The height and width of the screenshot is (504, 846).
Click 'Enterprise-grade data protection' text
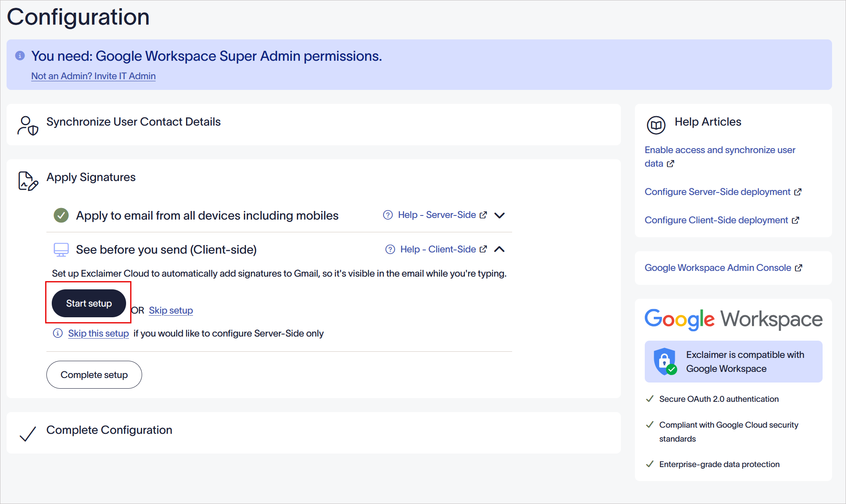pyautogui.click(x=720, y=464)
